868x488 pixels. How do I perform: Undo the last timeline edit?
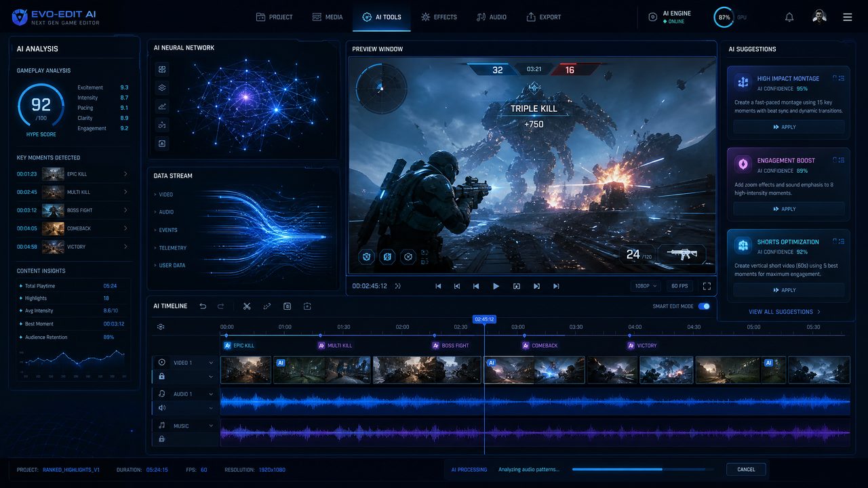[x=203, y=306]
